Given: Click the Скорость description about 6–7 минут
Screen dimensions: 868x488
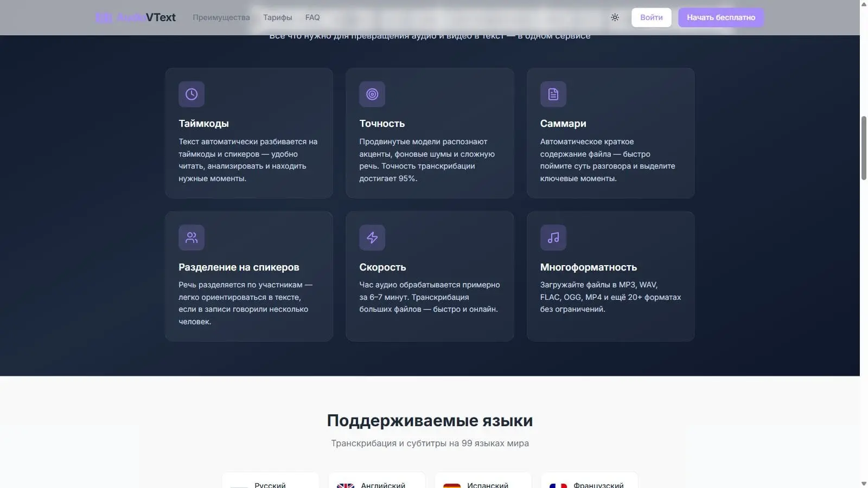Looking at the screenshot, I should pos(430,297).
